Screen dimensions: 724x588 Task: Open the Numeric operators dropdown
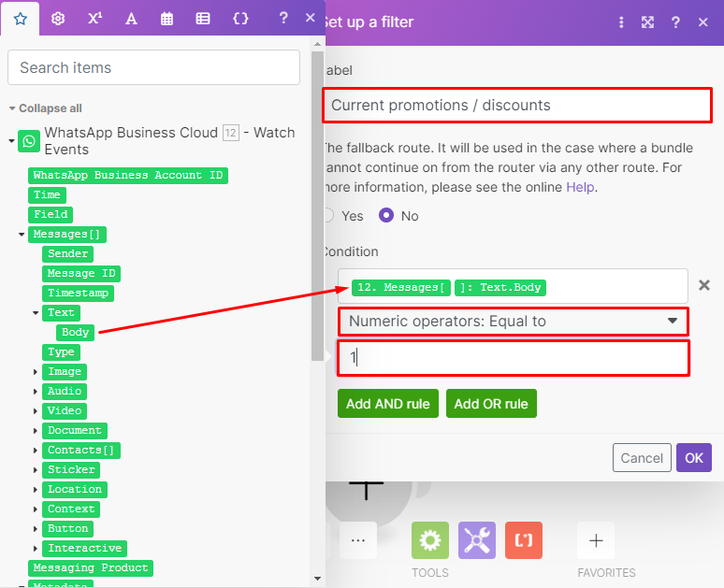(x=513, y=322)
